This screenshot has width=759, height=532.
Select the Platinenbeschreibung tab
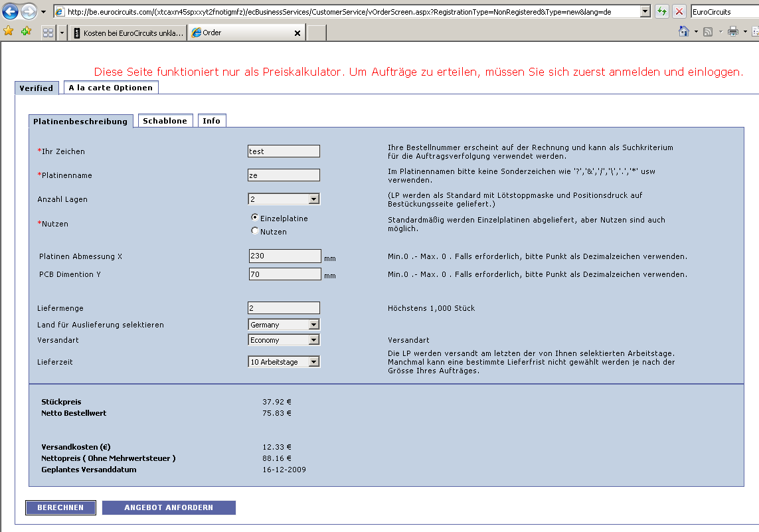click(x=80, y=121)
